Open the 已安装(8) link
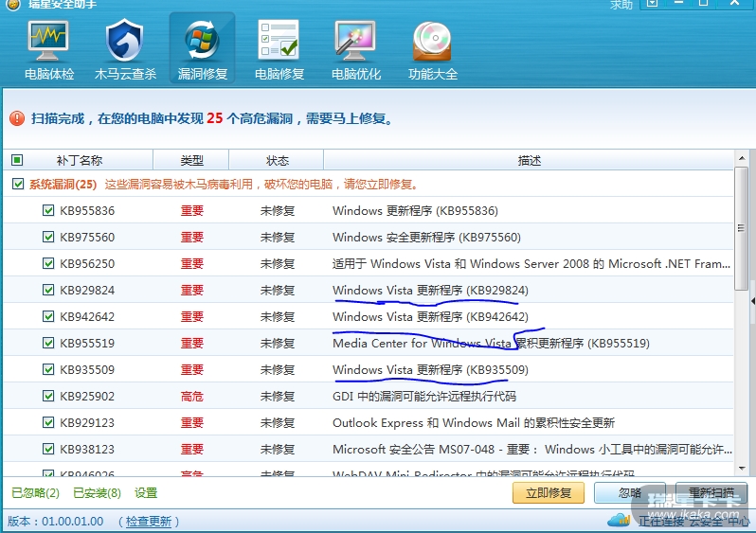 pos(97,492)
